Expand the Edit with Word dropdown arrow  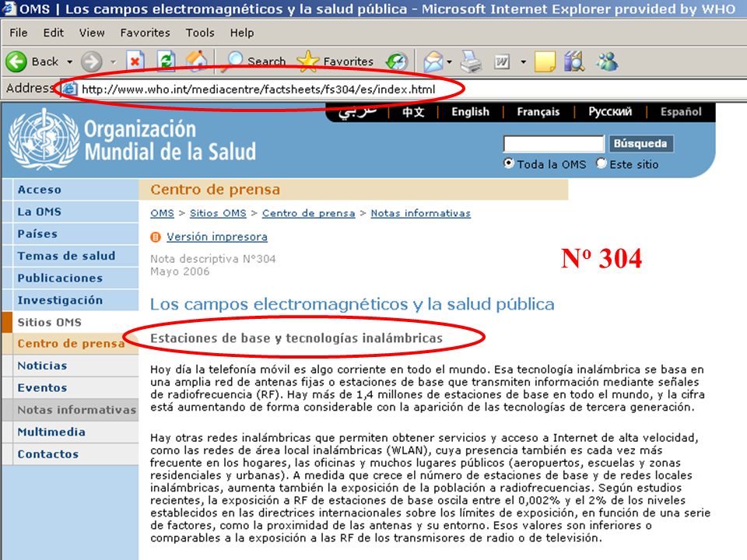[x=523, y=61]
